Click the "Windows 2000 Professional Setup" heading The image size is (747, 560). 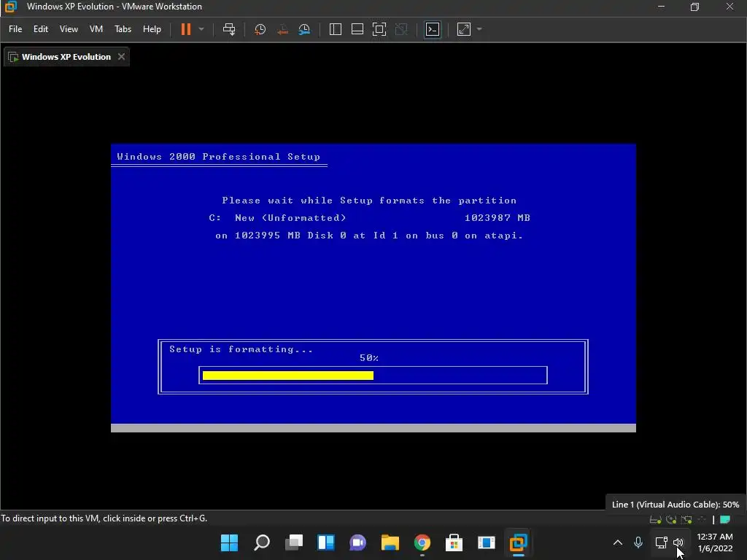[219, 157]
